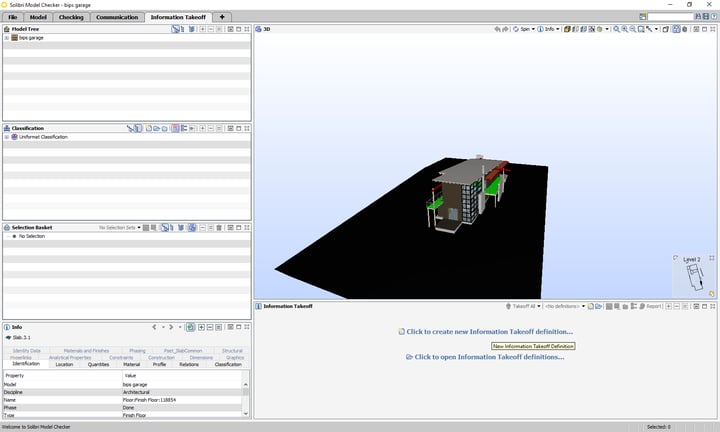Click the Slab.3.1 item label in Info panel
The width and height of the screenshot is (720, 432).
[22, 337]
